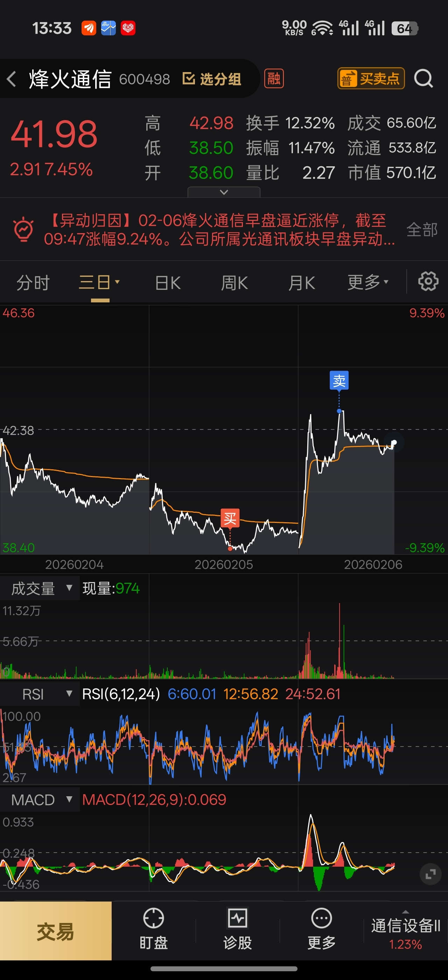The height and width of the screenshot is (980, 448).
Task: Tap the 交易 trade button
Action: (56, 931)
